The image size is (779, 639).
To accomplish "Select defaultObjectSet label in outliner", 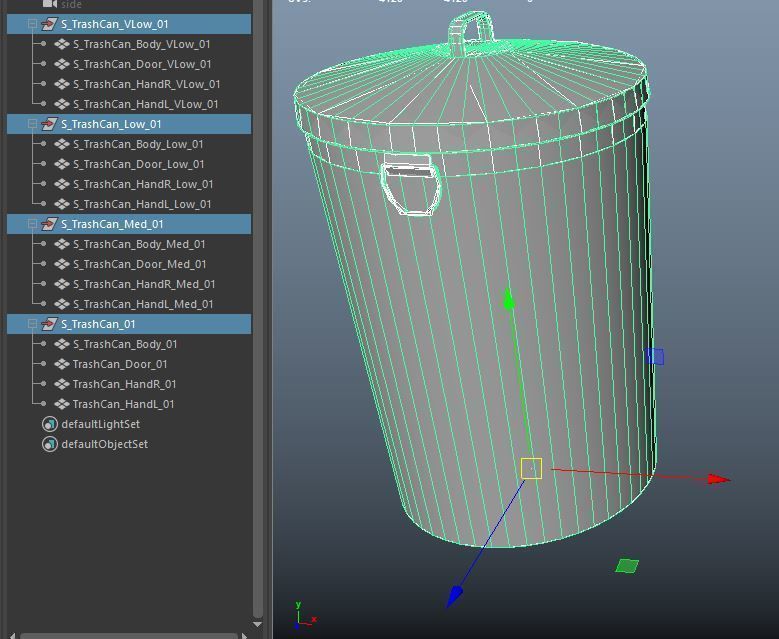I will 104,444.
